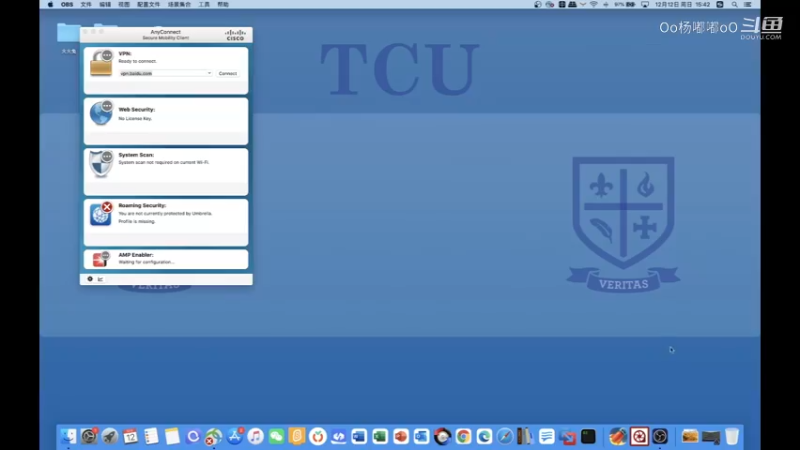Click the 'Waiting for configuration...' text

tap(146, 262)
